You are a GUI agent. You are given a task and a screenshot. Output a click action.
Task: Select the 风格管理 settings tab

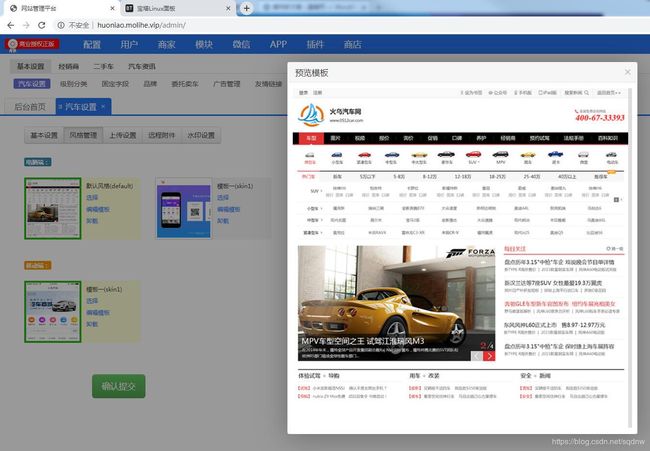tap(83, 135)
